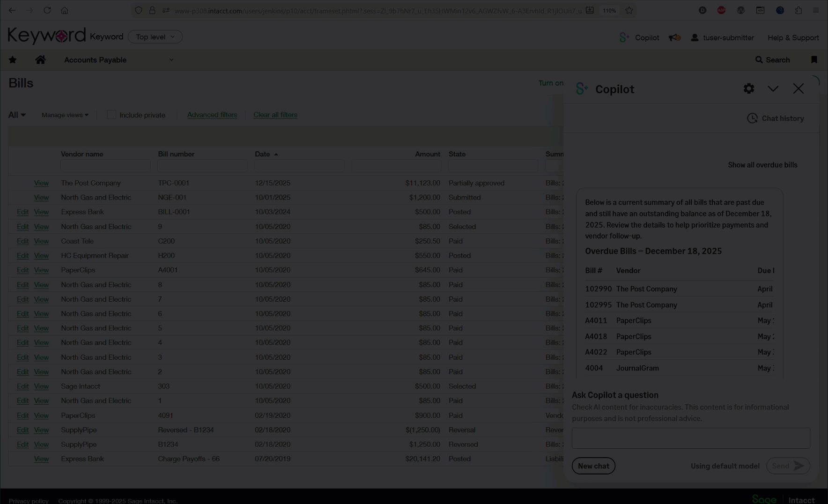Select 'Show all overdue bills' message
This screenshot has height=504, width=828.
762,165
